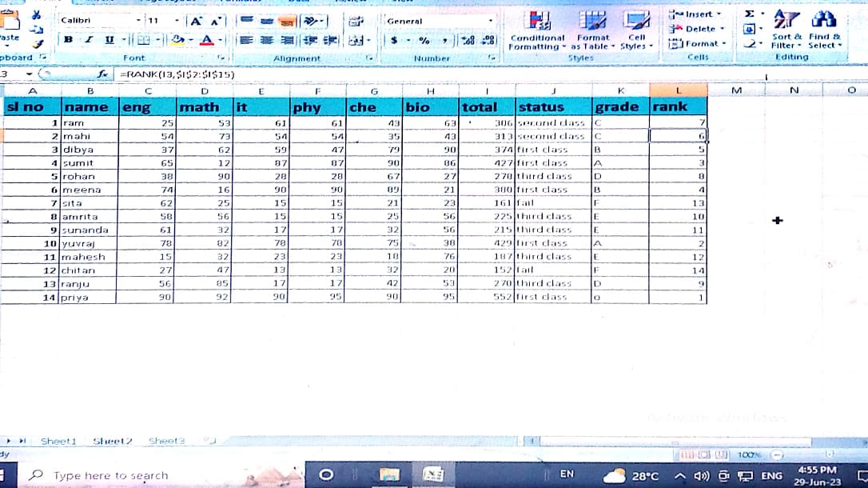Switch to the Sheet2 tab
This screenshot has height=488, width=868.
pyautogui.click(x=113, y=441)
